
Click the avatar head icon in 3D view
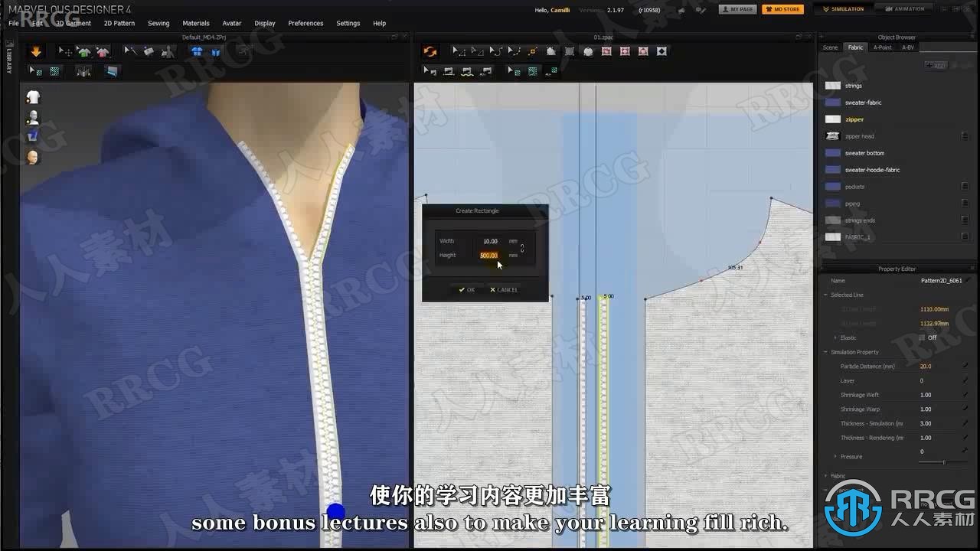click(33, 157)
